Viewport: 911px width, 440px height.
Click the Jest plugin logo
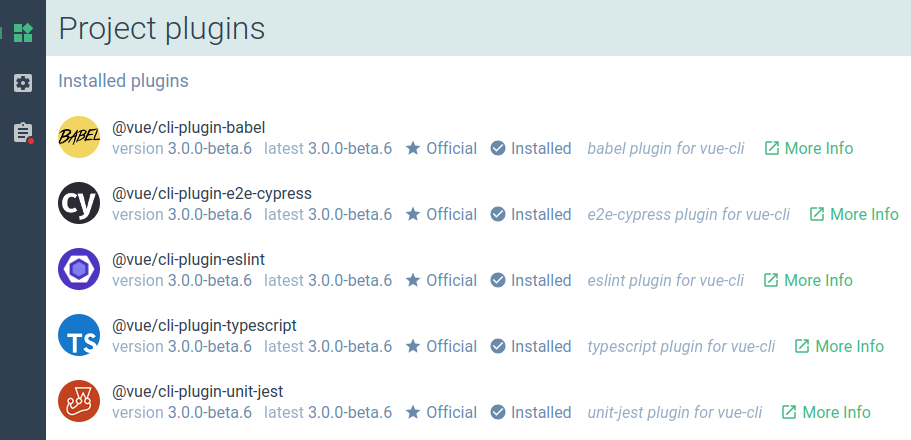(79, 401)
